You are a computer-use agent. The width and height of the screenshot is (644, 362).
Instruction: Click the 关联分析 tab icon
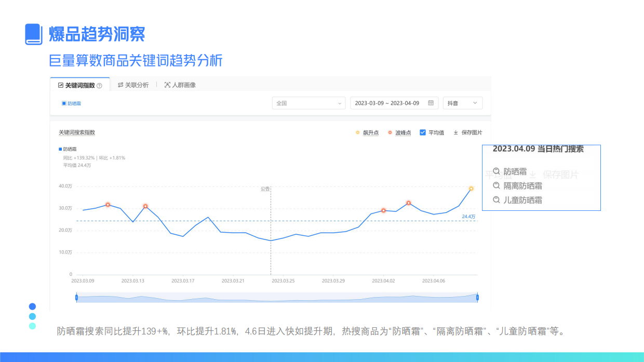click(x=120, y=85)
